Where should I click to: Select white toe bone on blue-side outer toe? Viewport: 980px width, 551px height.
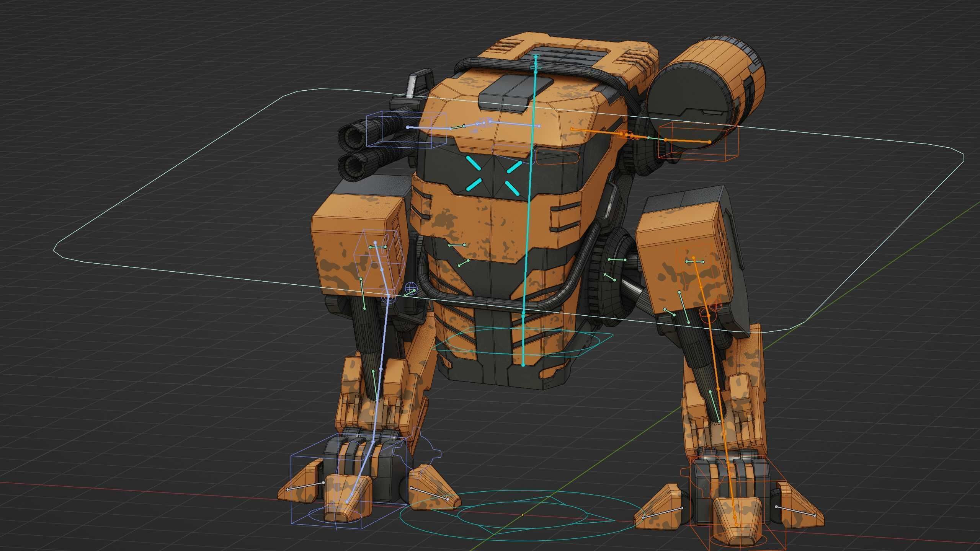305,486
